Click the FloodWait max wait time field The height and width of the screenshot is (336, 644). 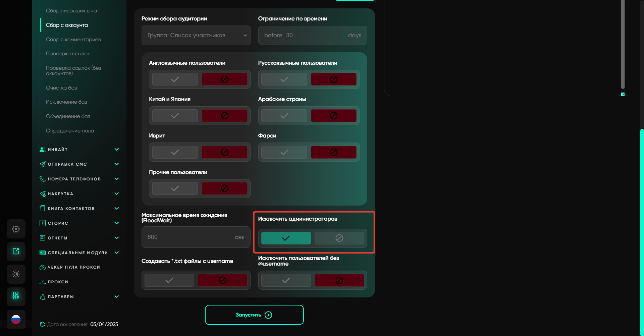point(190,237)
